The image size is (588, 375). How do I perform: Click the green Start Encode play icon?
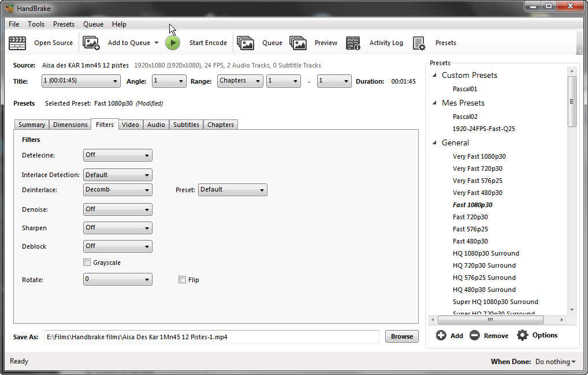pos(173,43)
